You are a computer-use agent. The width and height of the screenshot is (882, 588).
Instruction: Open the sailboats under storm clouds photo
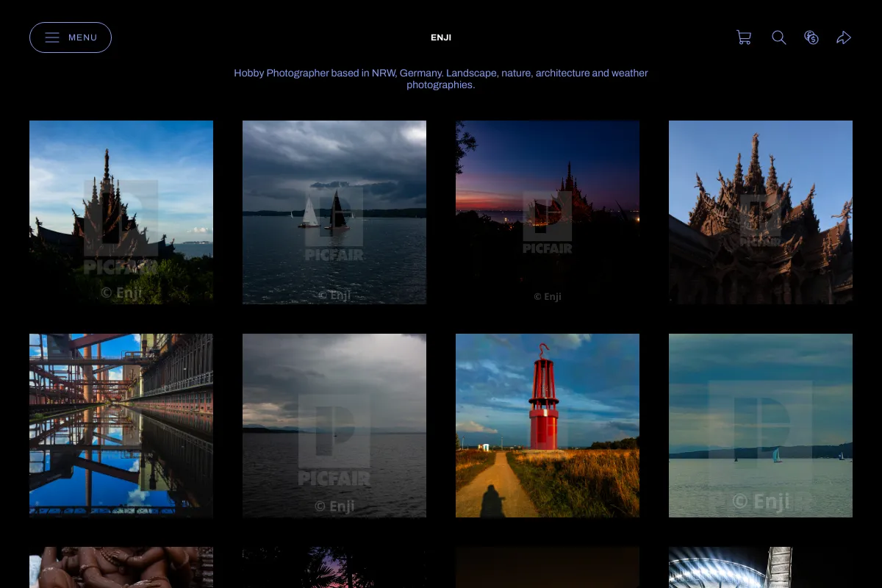click(334, 212)
